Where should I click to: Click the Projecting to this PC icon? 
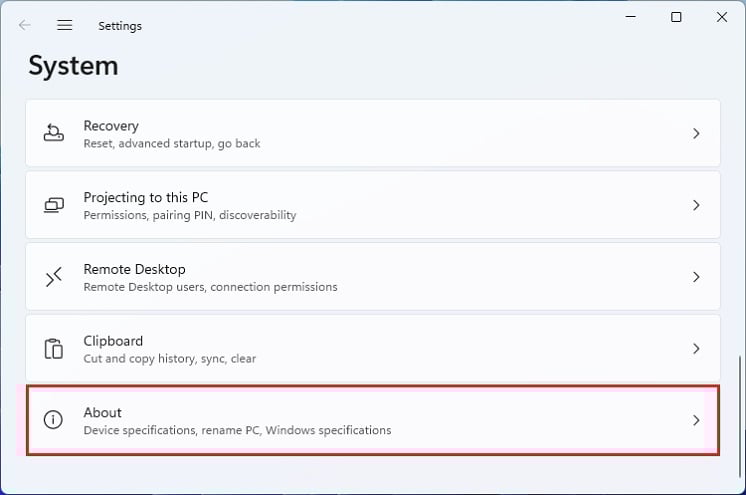click(x=54, y=205)
